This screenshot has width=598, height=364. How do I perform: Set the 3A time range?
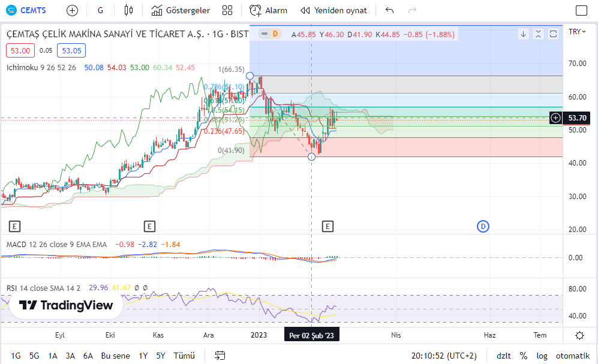[x=70, y=356]
